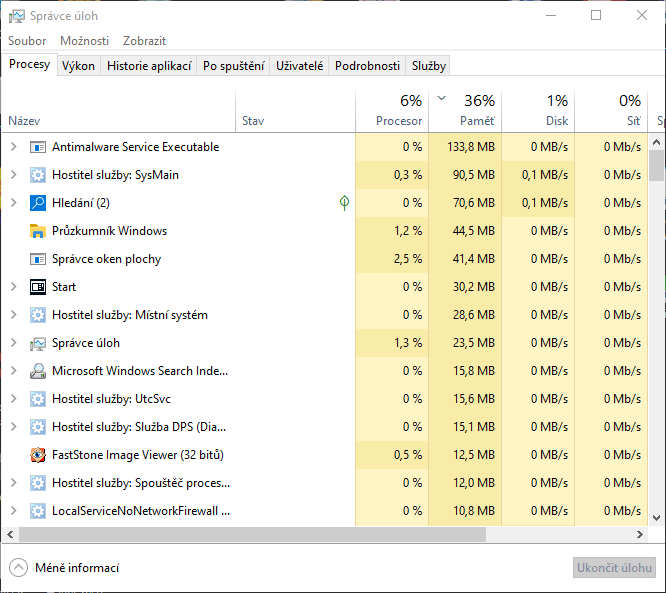Click the Antimalware Service Executable process icon
666x593 pixels.
[x=38, y=147]
